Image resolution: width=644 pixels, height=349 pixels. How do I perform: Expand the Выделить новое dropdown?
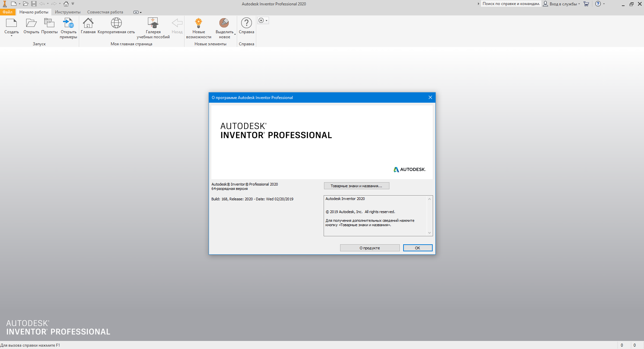[235, 34]
